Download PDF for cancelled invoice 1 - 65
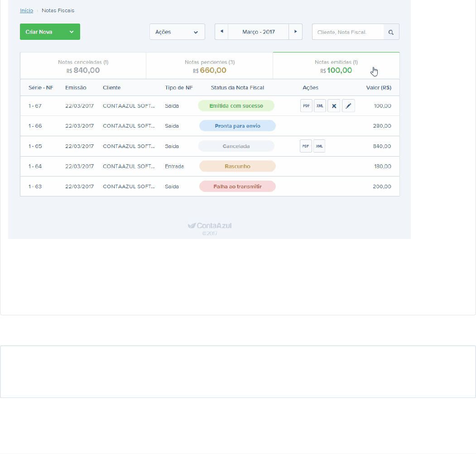The height and width of the screenshot is (454, 476). [x=306, y=146]
